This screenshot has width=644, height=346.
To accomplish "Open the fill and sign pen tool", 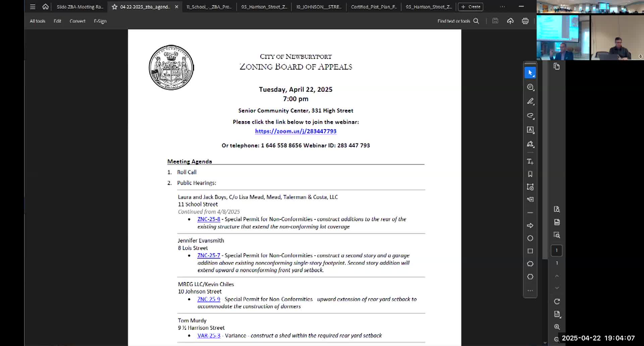I will coord(530,144).
